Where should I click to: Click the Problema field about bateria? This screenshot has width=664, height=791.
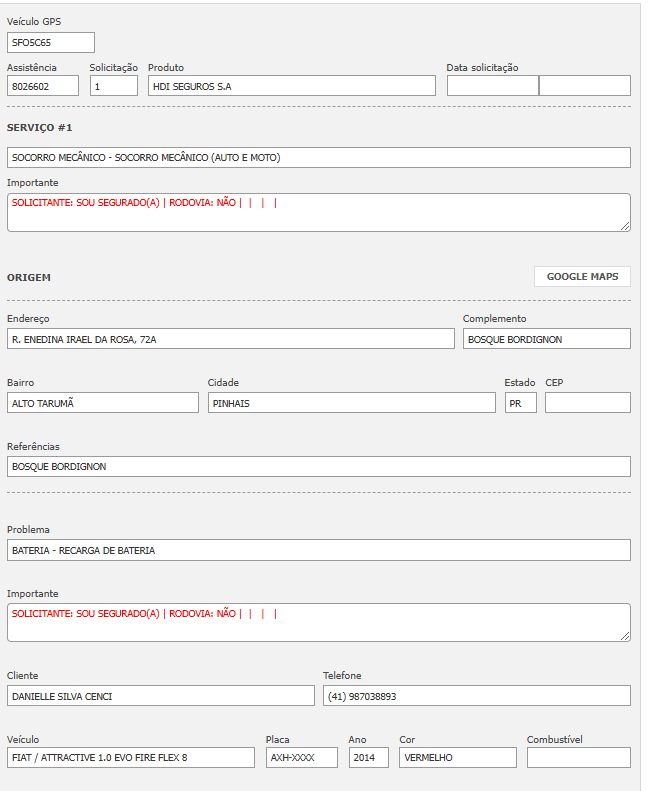318,550
